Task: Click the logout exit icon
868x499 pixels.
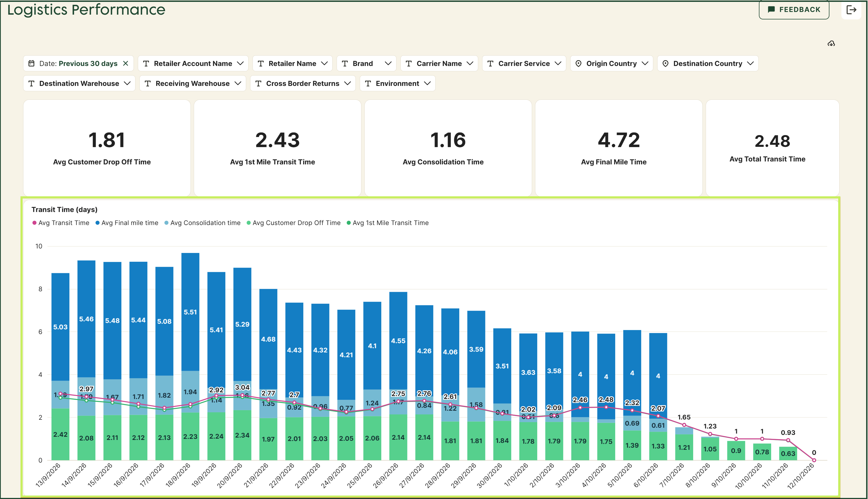Action: (x=851, y=10)
